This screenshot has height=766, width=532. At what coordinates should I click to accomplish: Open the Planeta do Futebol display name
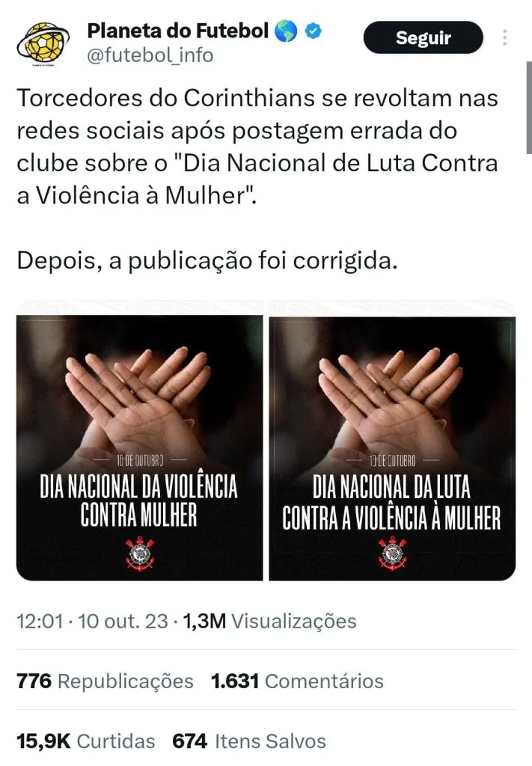click(x=178, y=31)
